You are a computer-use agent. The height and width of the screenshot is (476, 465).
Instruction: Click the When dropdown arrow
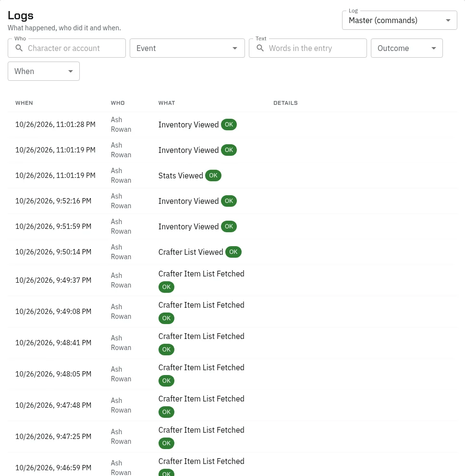coord(70,71)
